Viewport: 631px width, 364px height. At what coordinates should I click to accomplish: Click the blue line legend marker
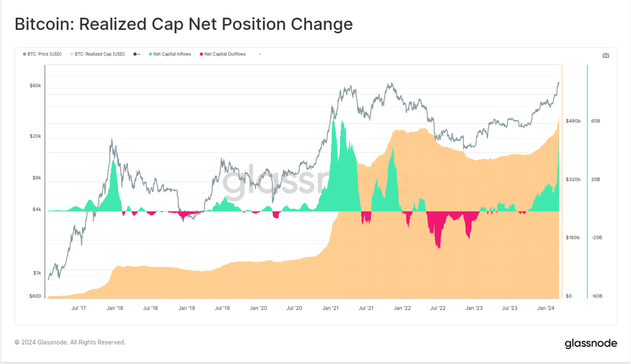click(136, 54)
